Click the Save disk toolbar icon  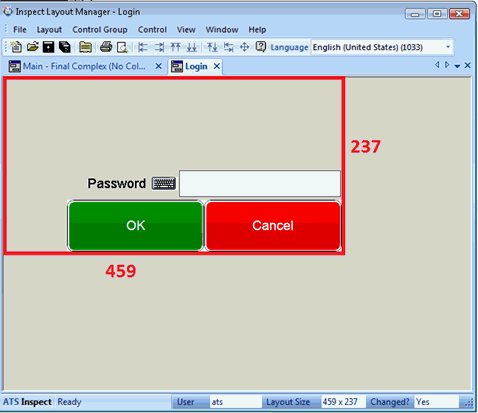48,47
